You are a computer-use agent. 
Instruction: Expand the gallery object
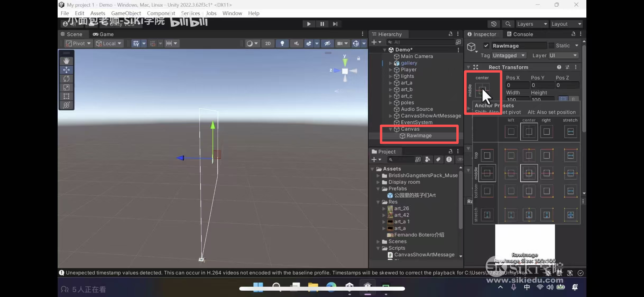click(x=390, y=63)
